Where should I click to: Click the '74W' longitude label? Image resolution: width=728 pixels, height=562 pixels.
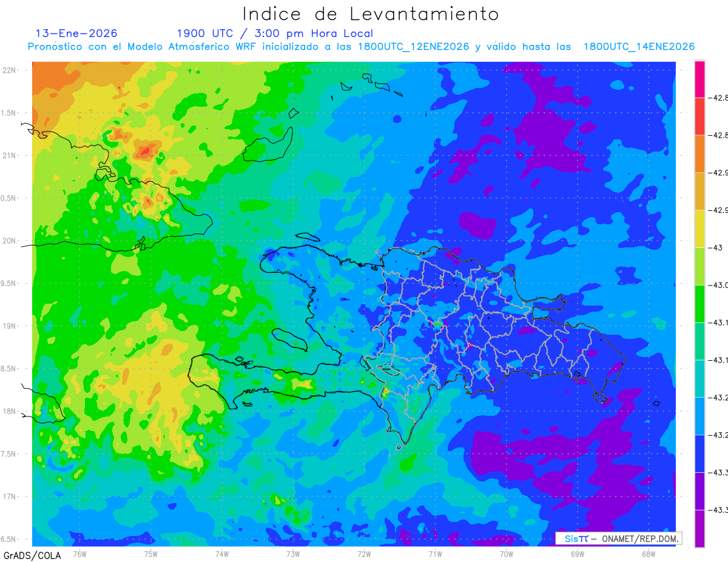click(222, 554)
